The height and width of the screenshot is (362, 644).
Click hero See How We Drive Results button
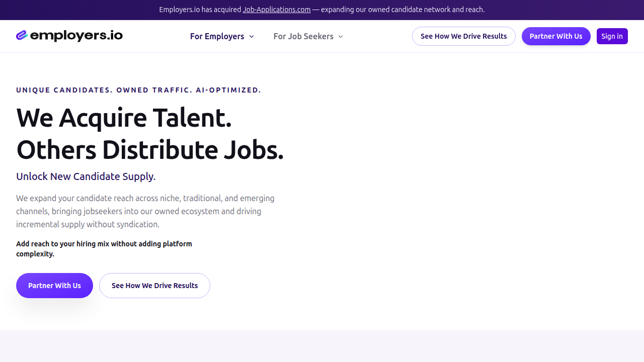pos(154,286)
